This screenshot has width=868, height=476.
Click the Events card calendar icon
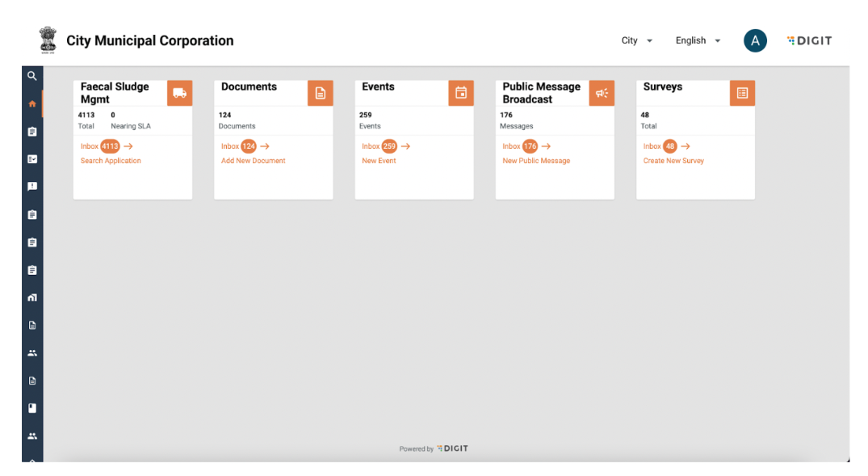tap(461, 93)
